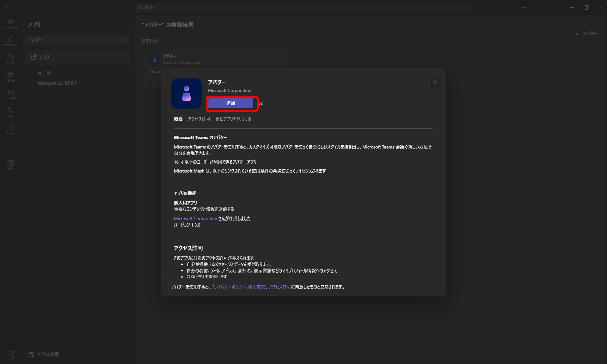Open the Chat (チャット) sidebar icon

[11, 59]
